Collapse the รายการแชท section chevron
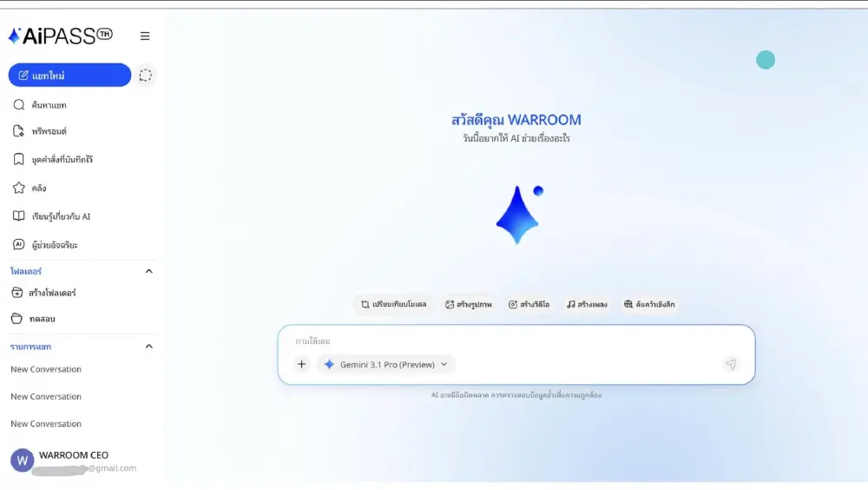 [149, 347]
